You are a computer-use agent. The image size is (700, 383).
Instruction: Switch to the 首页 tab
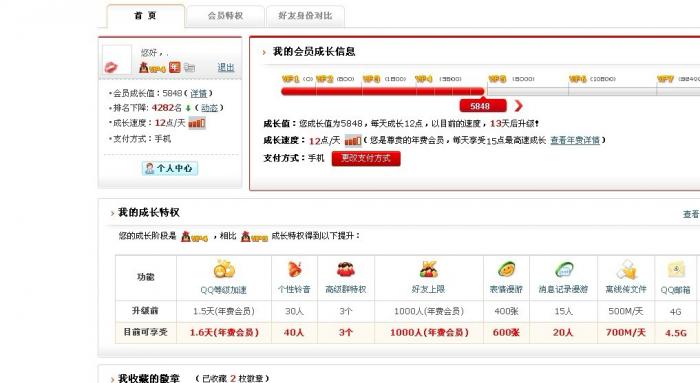point(146,16)
